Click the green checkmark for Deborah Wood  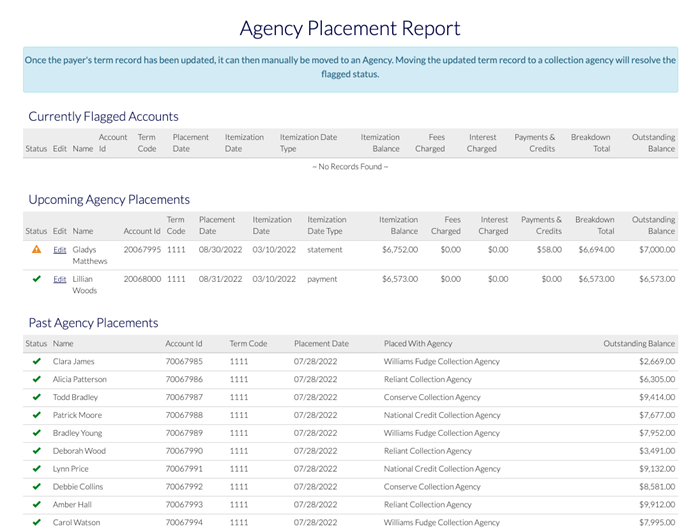(36, 451)
